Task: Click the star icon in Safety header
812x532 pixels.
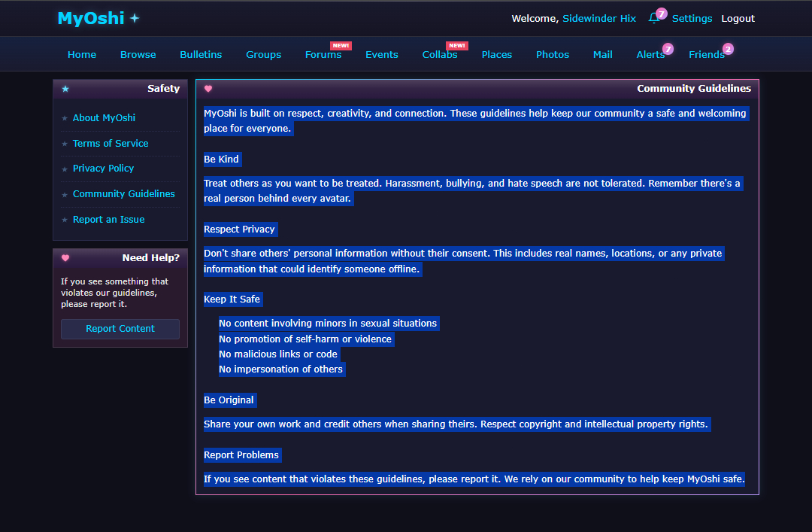Action: tap(65, 89)
